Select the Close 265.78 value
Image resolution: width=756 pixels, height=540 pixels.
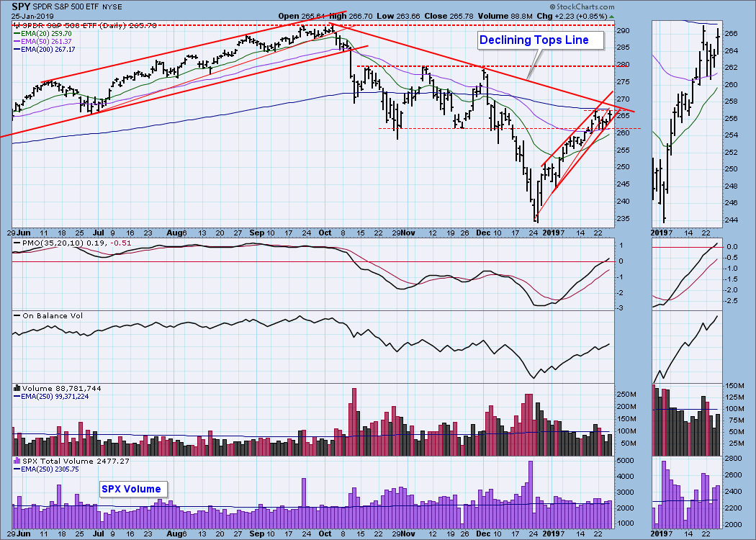[x=449, y=16]
